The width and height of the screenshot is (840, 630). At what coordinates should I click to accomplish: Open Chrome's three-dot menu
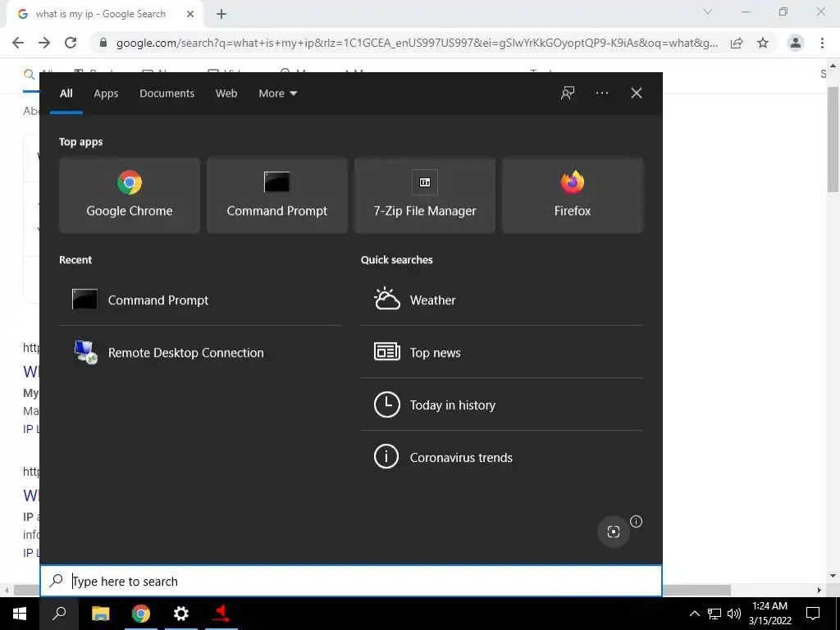point(822,43)
